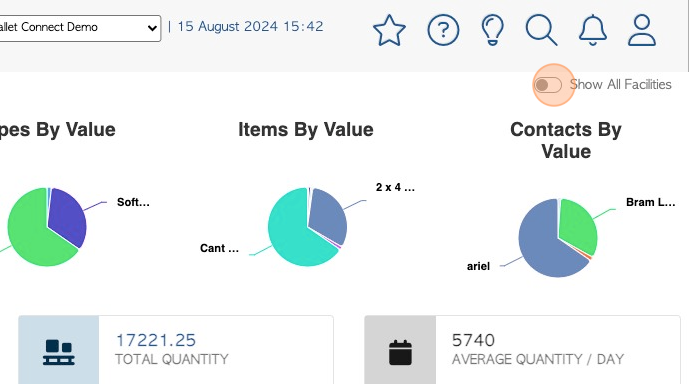Click calendar icon beside Average Quantity
689x384 pixels.
[400, 352]
